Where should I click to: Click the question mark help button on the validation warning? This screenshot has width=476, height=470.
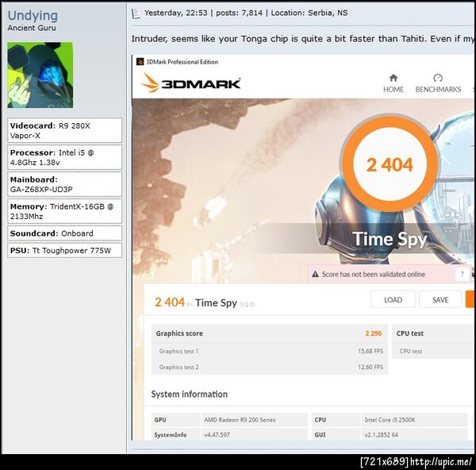click(x=463, y=274)
